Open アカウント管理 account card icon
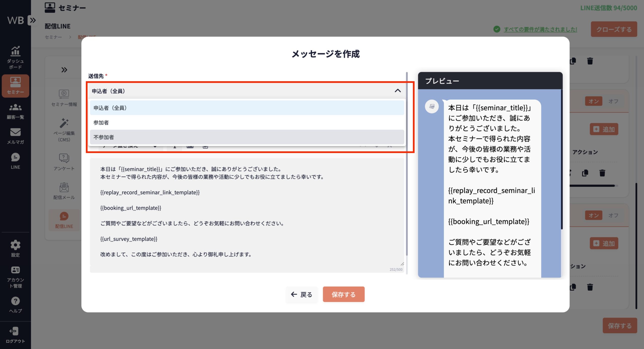The image size is (644, 349). [x=15, y=270]
